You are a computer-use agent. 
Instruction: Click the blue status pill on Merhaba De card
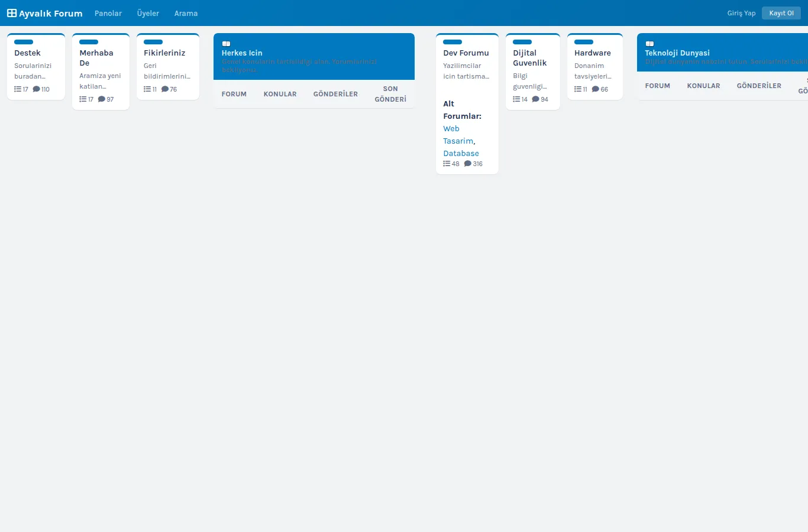(x=89, y=42)
